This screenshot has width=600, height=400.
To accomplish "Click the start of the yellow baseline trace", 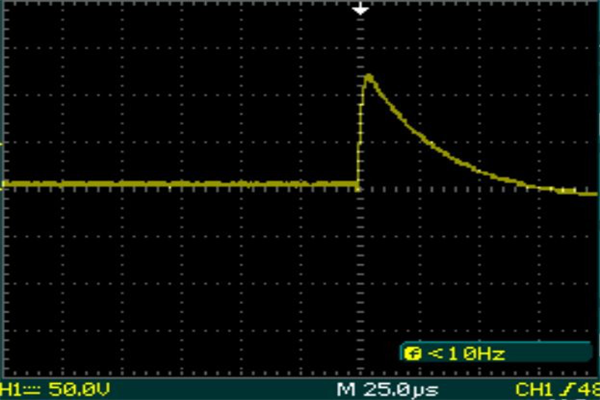I will 6,184.
